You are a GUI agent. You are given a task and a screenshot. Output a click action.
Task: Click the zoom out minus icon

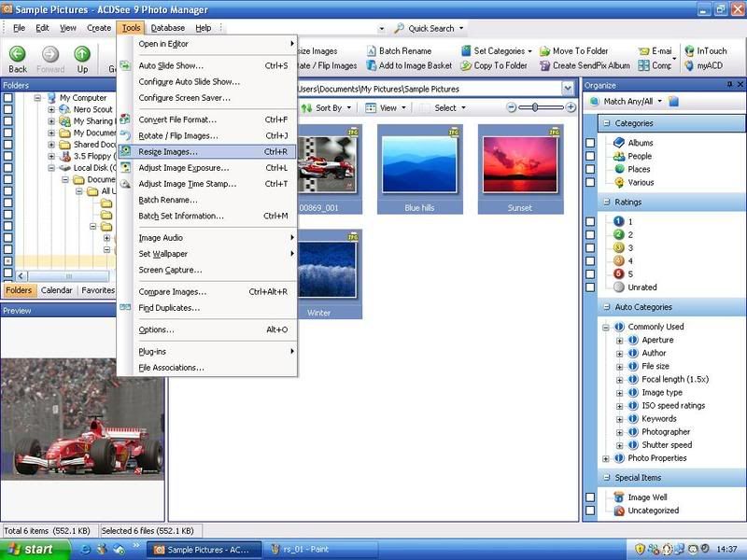pyautogui.click(x=511, y=107)
